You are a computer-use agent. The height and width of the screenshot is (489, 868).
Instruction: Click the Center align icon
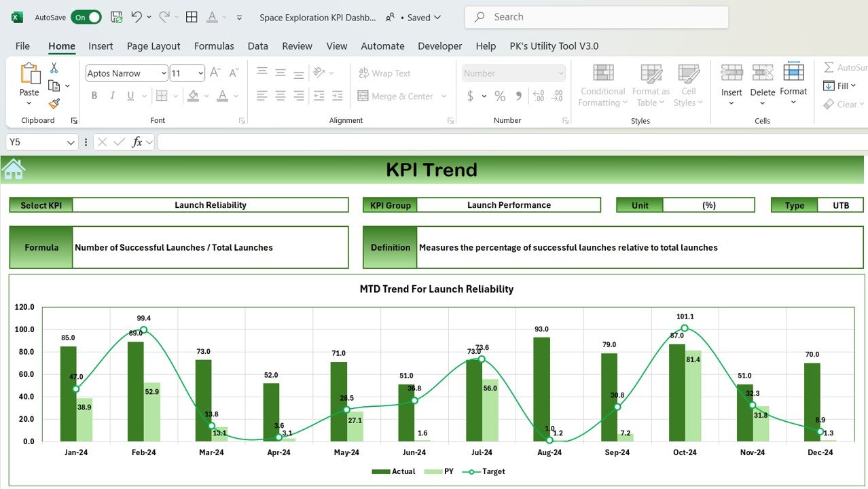[281, 96]
